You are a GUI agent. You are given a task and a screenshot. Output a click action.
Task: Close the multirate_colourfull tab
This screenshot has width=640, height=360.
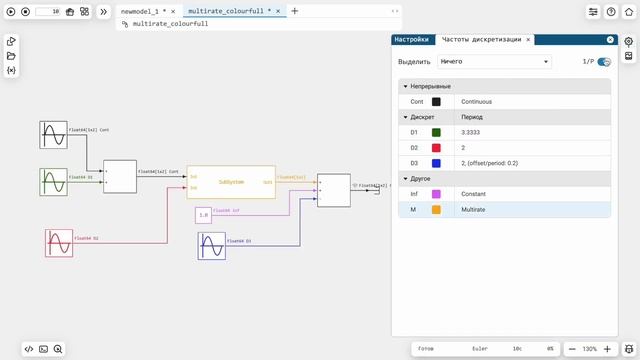pyautogui.click(x=278, y=11)
